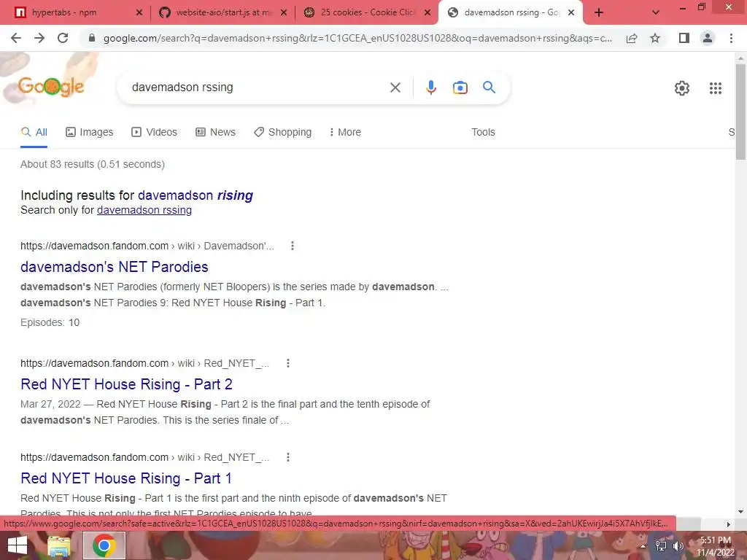
Task: Click the horizontal scrollbar right arrow
Action: pos(729,524)
